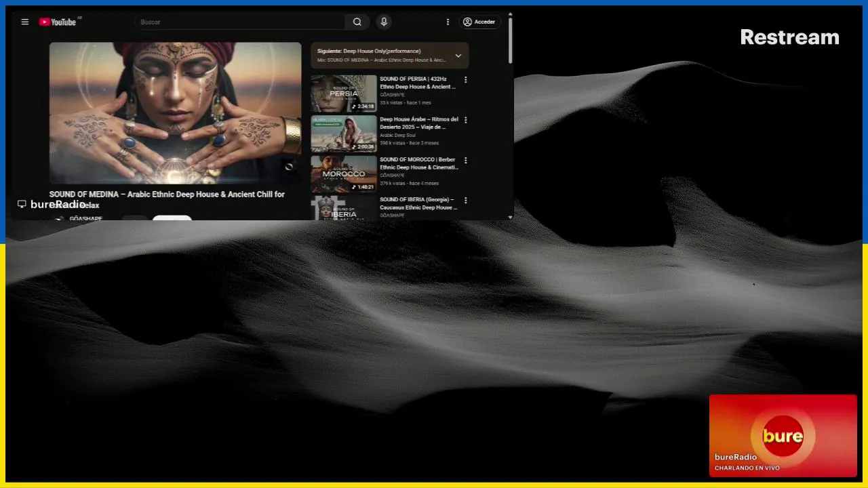Open the SOUND OF MOROCCO Berber title link
The width and height of the screenshot is (868, 488).
pyautogui.click(x=419, y=163)
